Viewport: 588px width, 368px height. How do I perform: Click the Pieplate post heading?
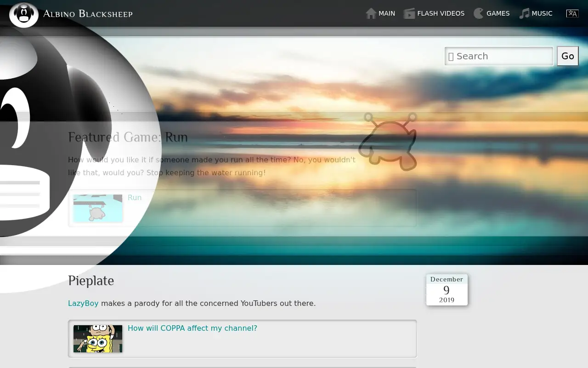(91, 281)
